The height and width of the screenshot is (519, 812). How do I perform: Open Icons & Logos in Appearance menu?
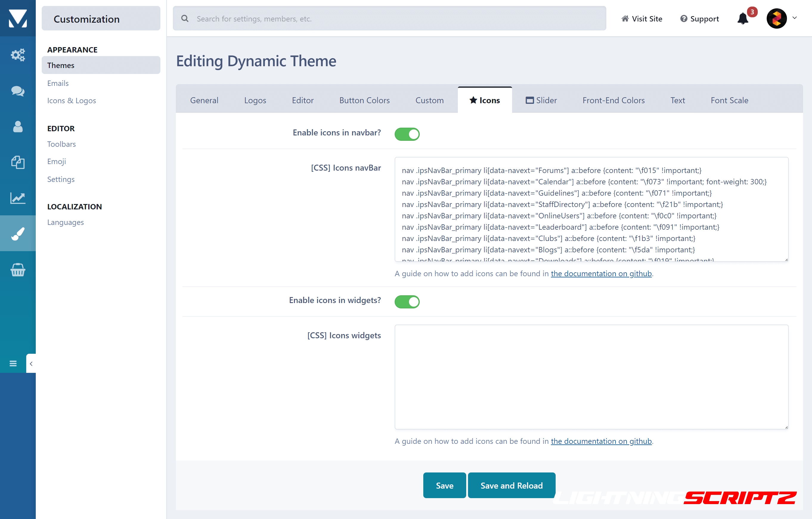point(72,101)
